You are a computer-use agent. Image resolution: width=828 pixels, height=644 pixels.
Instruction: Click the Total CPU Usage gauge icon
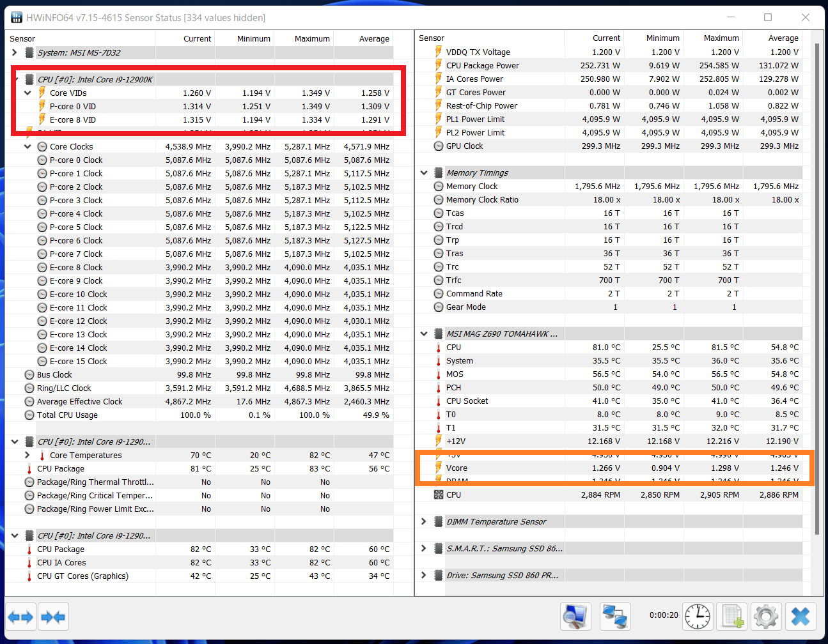pyautogui.click(x=29, y=415)
